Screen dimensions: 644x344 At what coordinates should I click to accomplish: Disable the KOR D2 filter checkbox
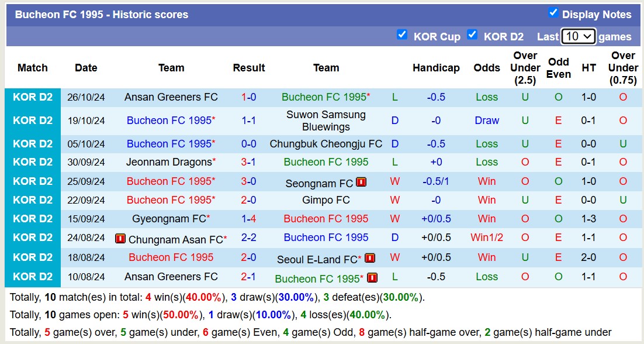click(472, 35)
